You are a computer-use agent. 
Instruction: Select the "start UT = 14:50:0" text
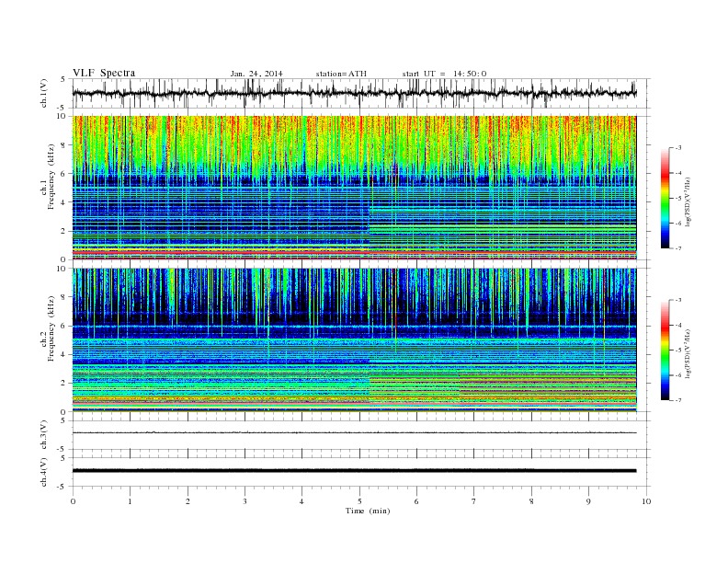[444, 74]
